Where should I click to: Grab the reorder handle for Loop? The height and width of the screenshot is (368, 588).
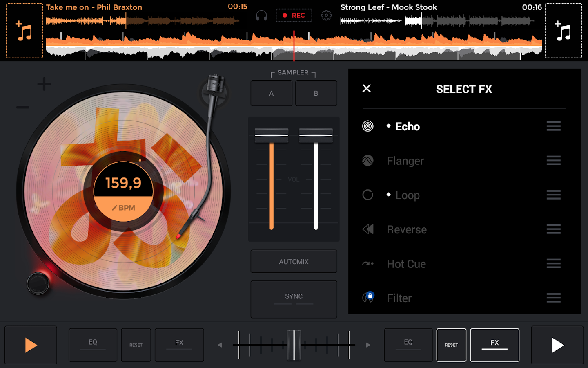click(554, 195)
